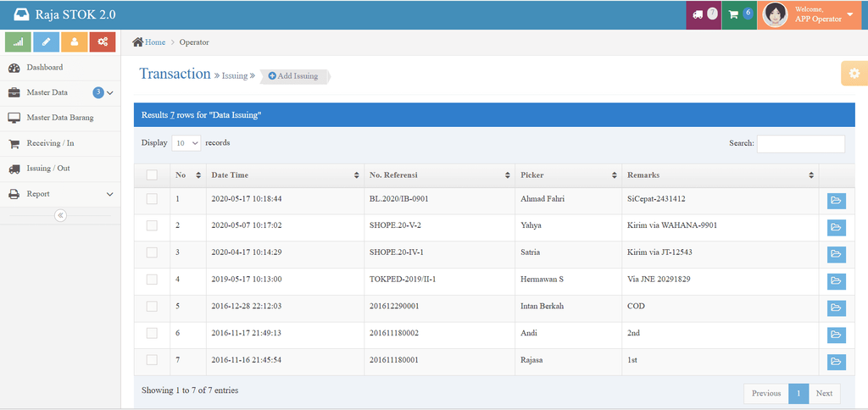The image size is (868, 410).
Task: Click the Issuing breadcrumb text
Action: point(235,75)
